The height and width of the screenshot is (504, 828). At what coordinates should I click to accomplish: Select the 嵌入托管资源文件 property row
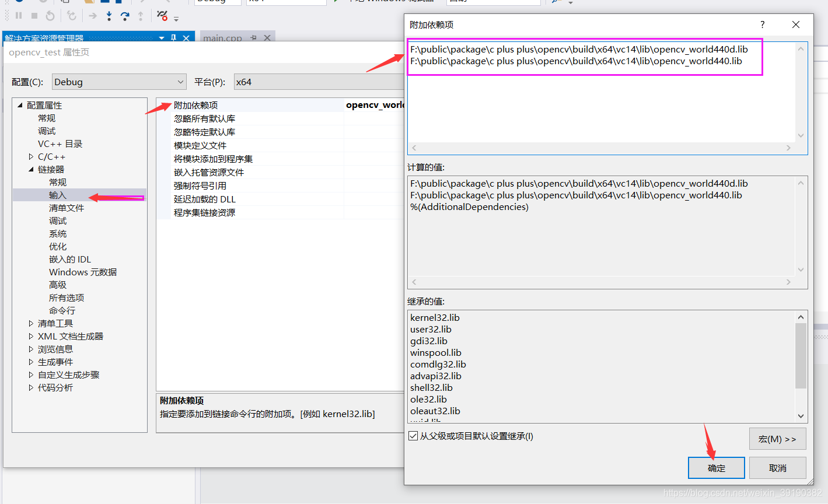tap(281, 172)
